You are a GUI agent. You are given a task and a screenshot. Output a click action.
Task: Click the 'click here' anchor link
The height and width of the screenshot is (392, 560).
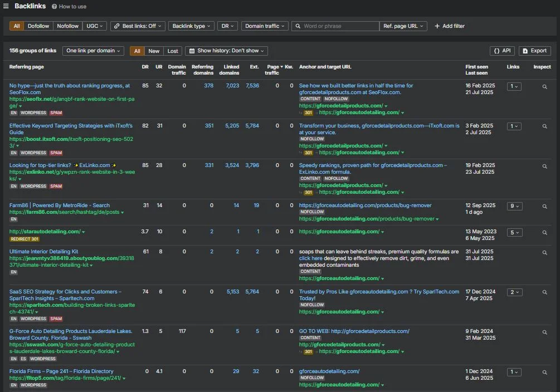(310, 258)
